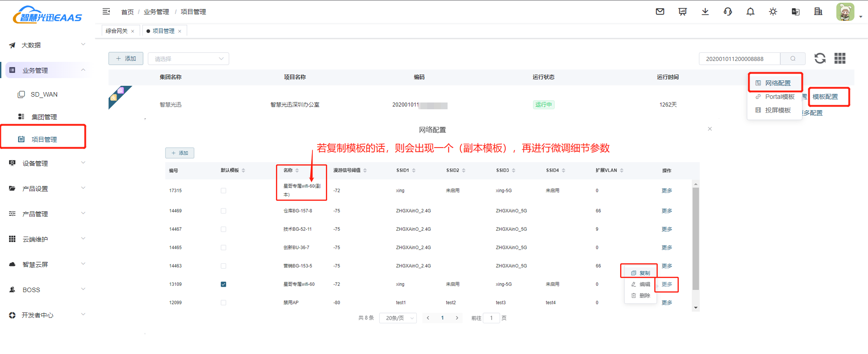Toggle the sun theme icon
Image resolution: width=868 pixels, height=354 pixels.
pyautogui.click(x=773, y=12)
